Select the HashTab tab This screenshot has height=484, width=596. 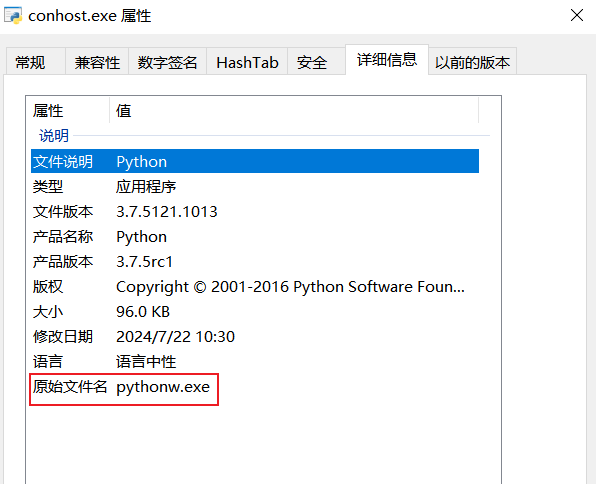click(x=247, y=62)
